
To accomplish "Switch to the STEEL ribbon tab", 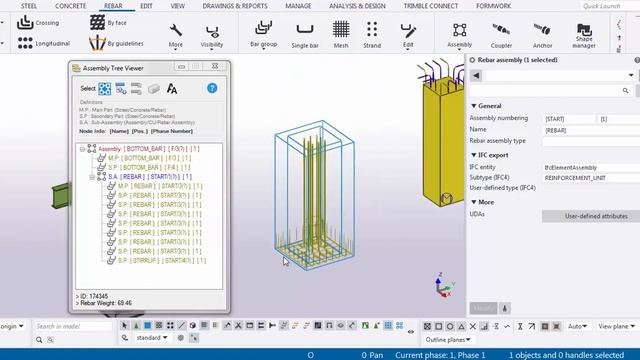I will tap(29, 6).
